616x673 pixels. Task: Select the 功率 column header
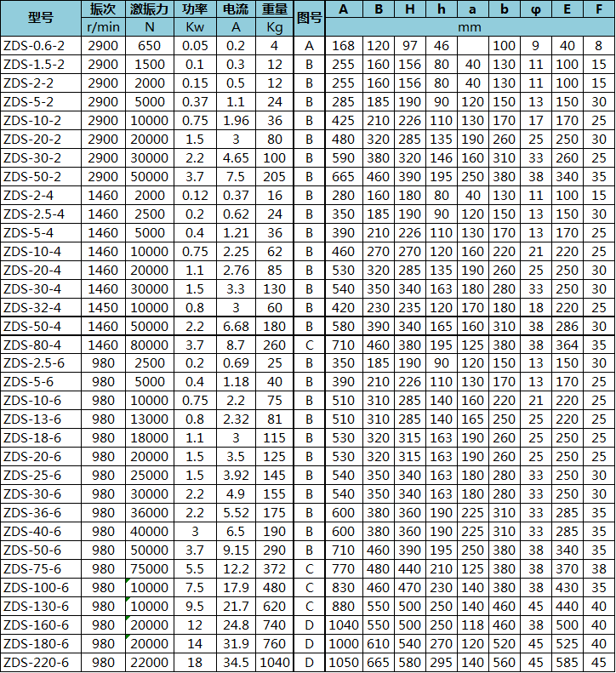pyautogui.click(x=195, y=9)
